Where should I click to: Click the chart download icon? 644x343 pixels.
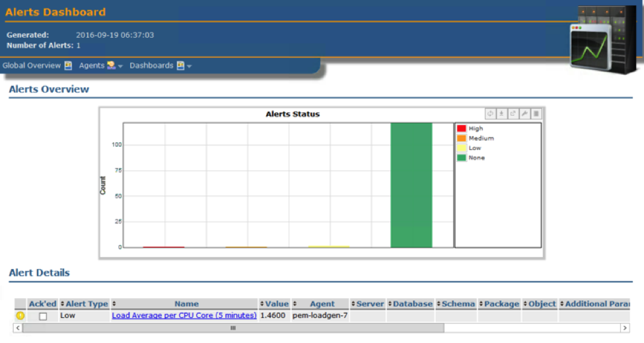[501, 114]
